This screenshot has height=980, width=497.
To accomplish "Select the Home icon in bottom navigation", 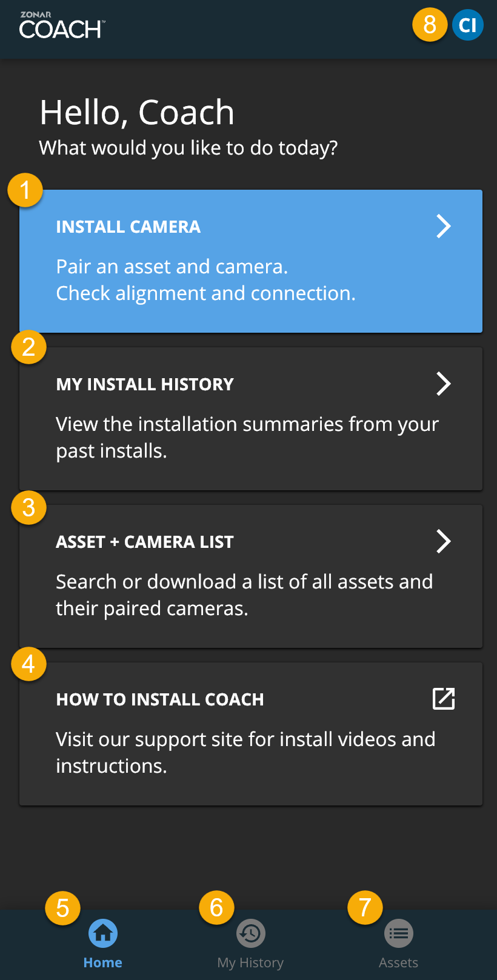I will (102, 933).
